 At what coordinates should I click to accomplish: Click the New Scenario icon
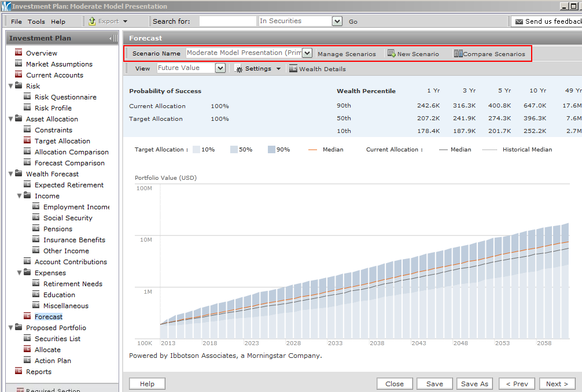(x=392, y=54)
